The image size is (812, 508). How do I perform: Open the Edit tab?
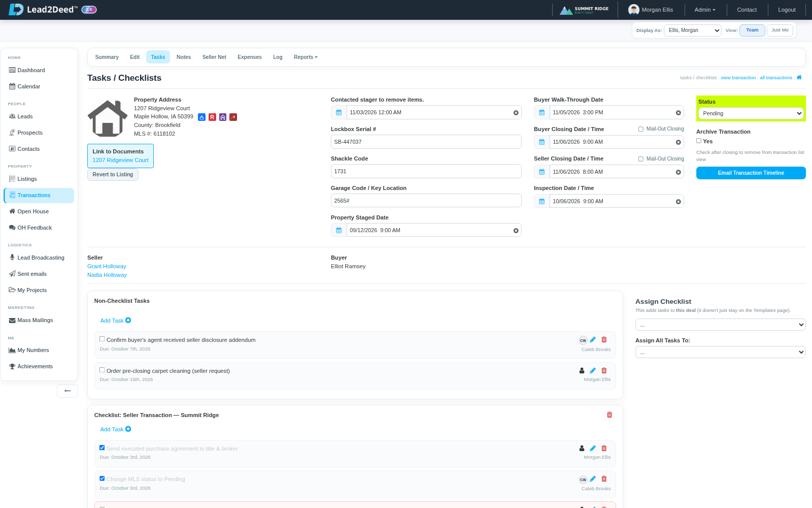[x=134, y=57]
